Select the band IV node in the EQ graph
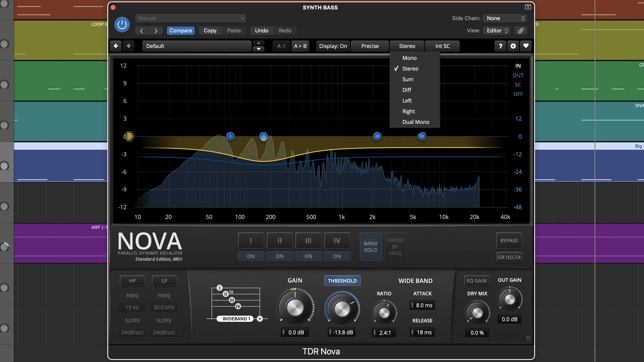The height and width of the screenshot is (362, 644). [422, 136]
